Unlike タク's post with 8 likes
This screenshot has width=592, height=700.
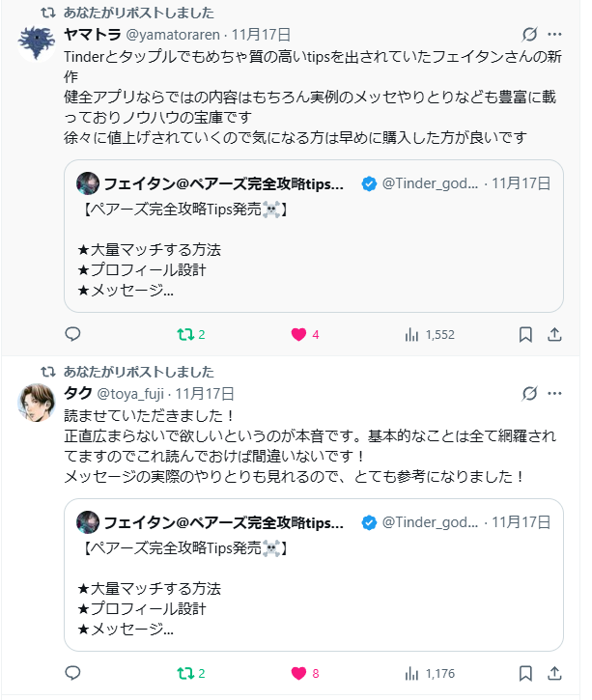(298, 673)
